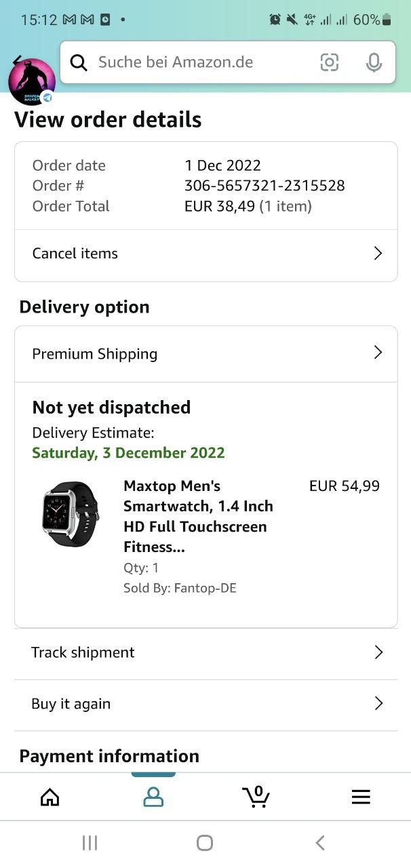Image resolution: width=411 pixels, height=868 pixels.
Task: Open the account profile tab icon
Action: pos(153,797)
